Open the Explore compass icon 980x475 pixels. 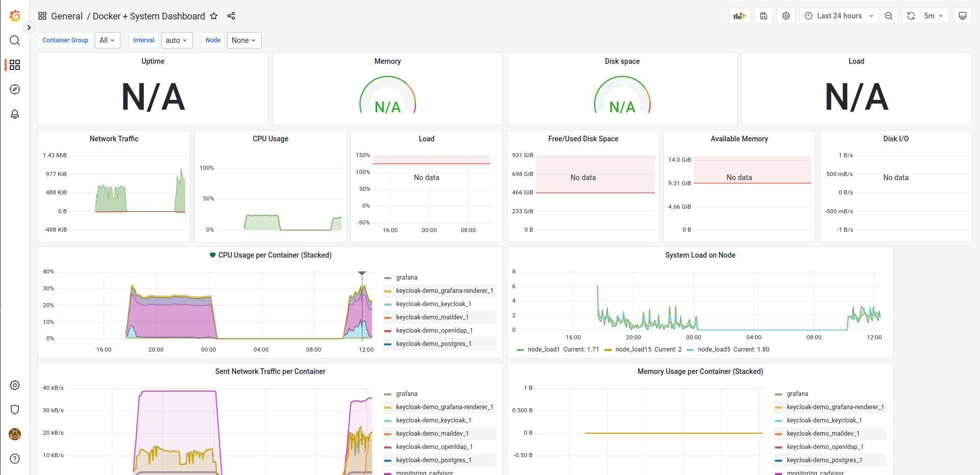pos(15,89)
